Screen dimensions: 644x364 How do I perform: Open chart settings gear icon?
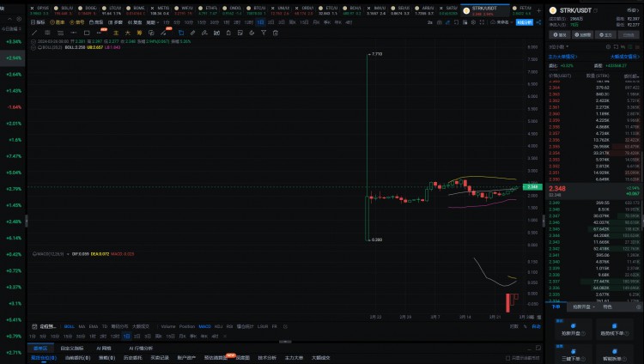pyautogui.click(x=473, y=22)
